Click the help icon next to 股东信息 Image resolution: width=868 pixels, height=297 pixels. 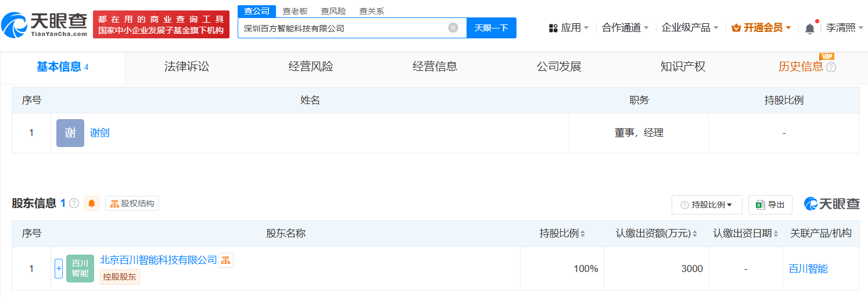point(74,203)
